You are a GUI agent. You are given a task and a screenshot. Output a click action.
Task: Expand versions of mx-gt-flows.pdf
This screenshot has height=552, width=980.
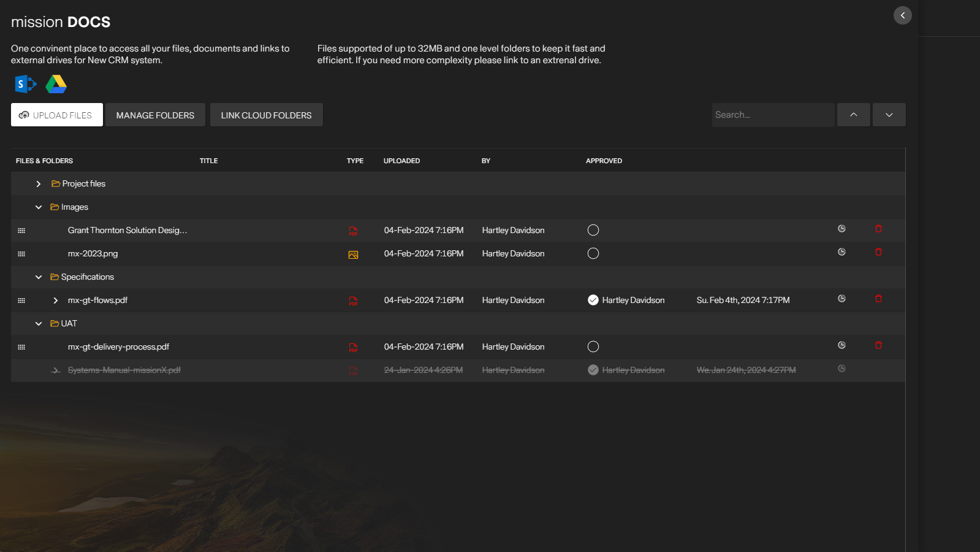tap(56, 301)
